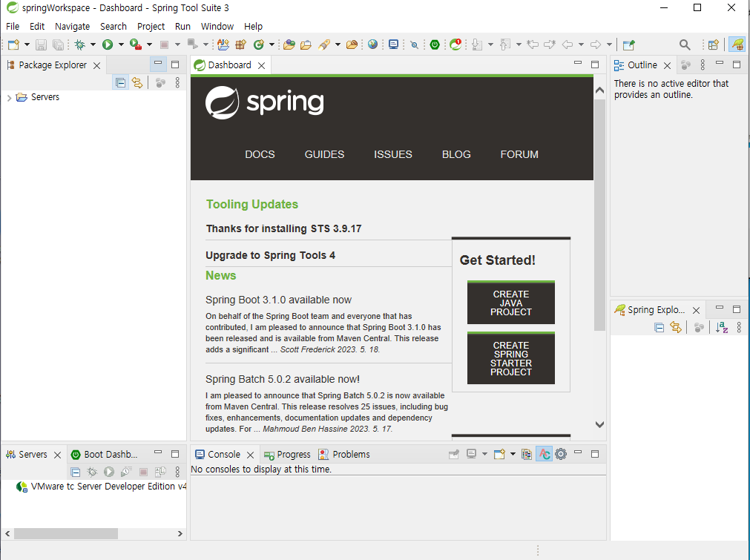Open Spring Boot 3.1.0 available now article
This screenshot has width=750, height=560.
[278, 300]
